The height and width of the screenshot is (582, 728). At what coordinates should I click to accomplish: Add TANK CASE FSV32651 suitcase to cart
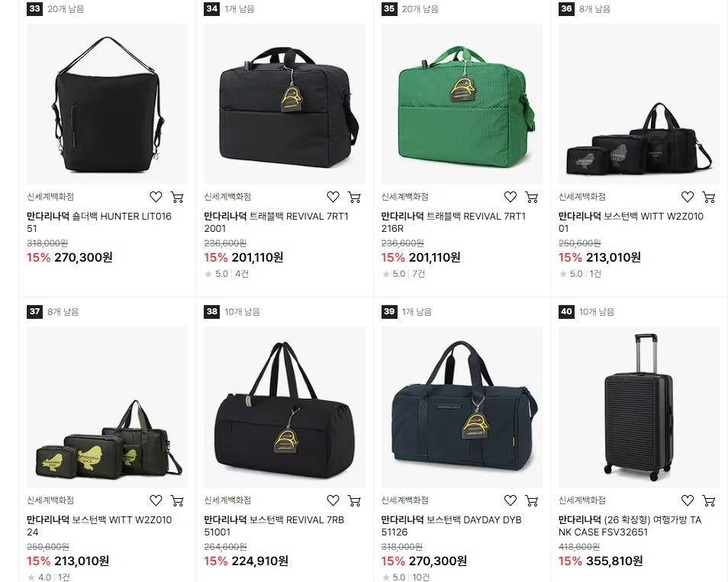pos(709,501)
